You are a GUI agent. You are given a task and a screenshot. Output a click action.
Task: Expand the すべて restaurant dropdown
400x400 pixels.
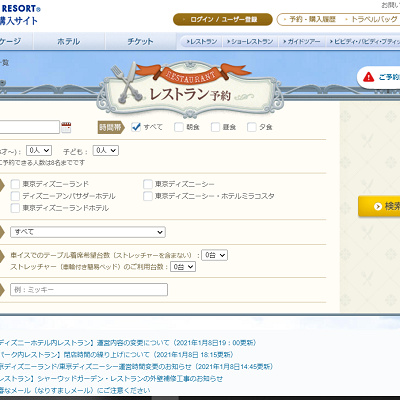tap(88, 232)
